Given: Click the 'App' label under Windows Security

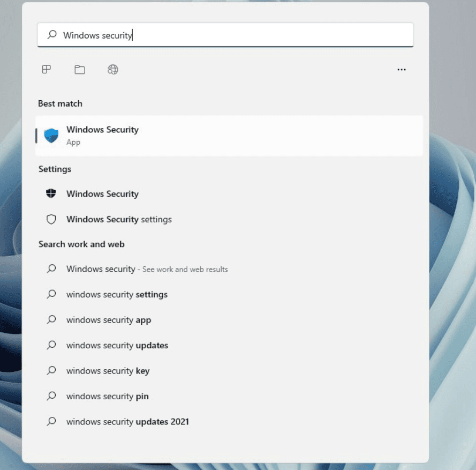Looking at the screenshot, I should [x=73, y=143].
